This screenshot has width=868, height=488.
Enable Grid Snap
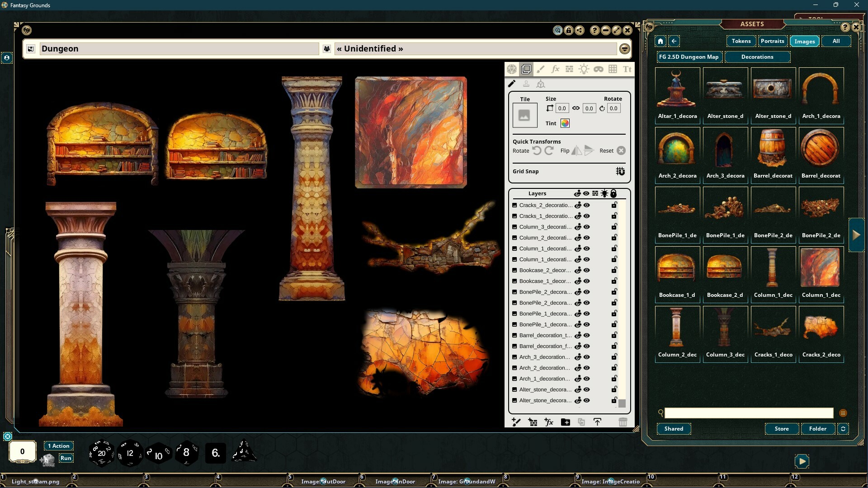(x=620, y=171)
